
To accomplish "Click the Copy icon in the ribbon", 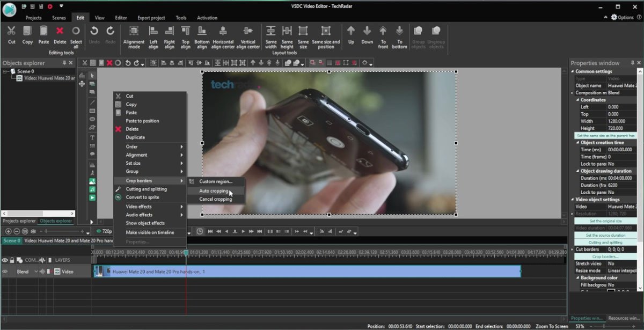I will 27,31.
